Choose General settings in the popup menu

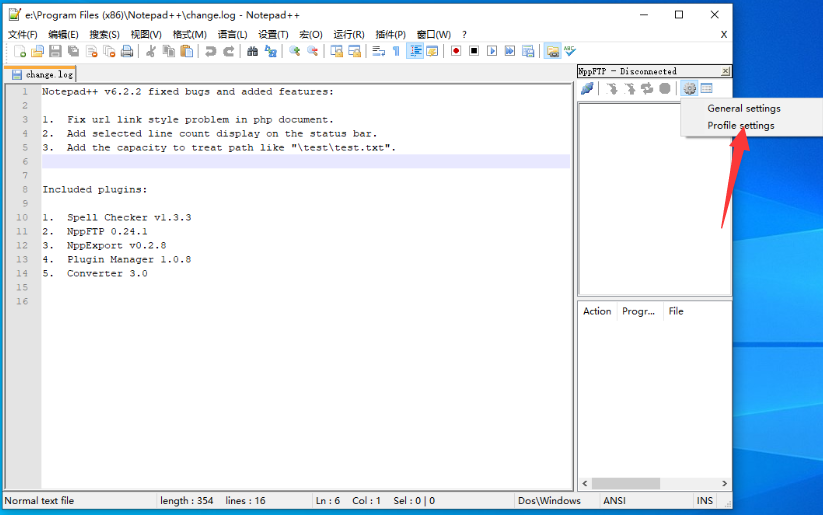(743, 108)
